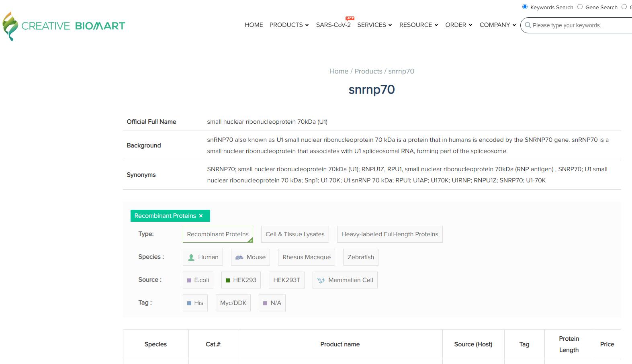Filter by Rhesus Macaque species
Viewport: 632px width, 364px height.
click(x=307, y=257)
